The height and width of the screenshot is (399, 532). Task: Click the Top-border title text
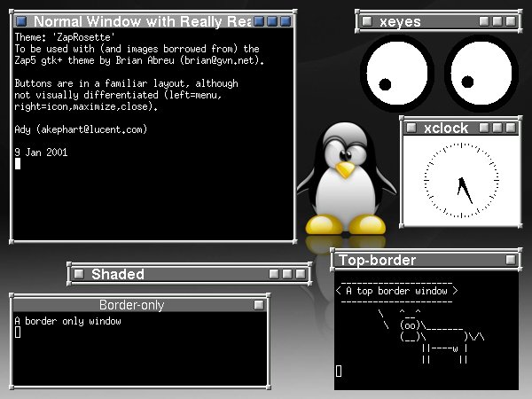click(x=378, y=260)
